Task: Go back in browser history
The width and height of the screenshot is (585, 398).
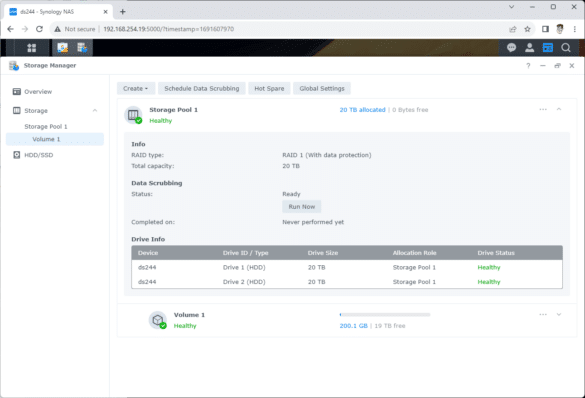Action: coord(10,29)
